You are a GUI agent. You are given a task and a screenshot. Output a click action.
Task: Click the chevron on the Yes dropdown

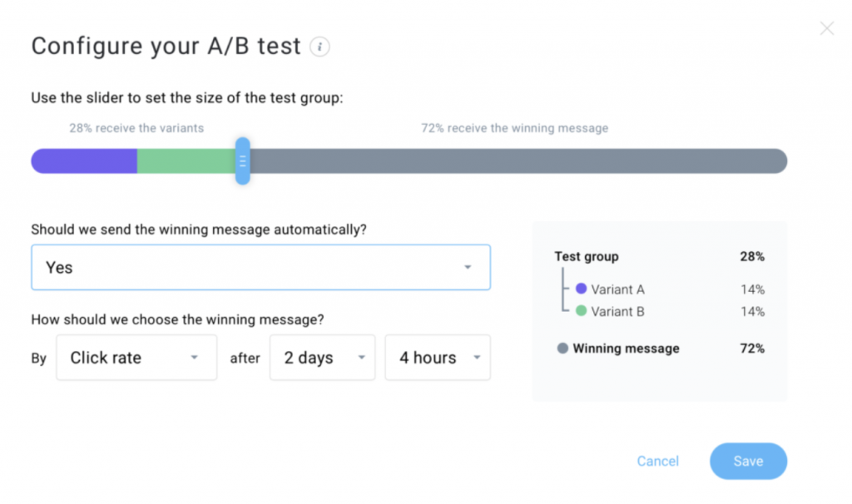(x=467, y=267)
